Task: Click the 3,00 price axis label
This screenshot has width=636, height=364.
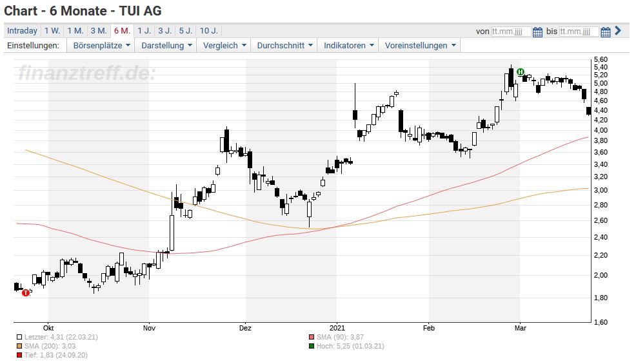Action: [x=601, y=190]
